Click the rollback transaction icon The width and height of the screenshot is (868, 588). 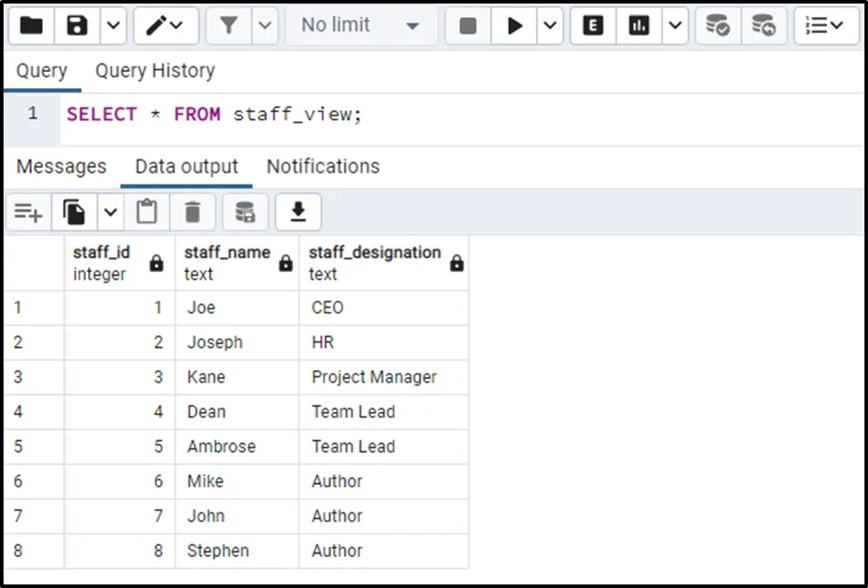763,26
